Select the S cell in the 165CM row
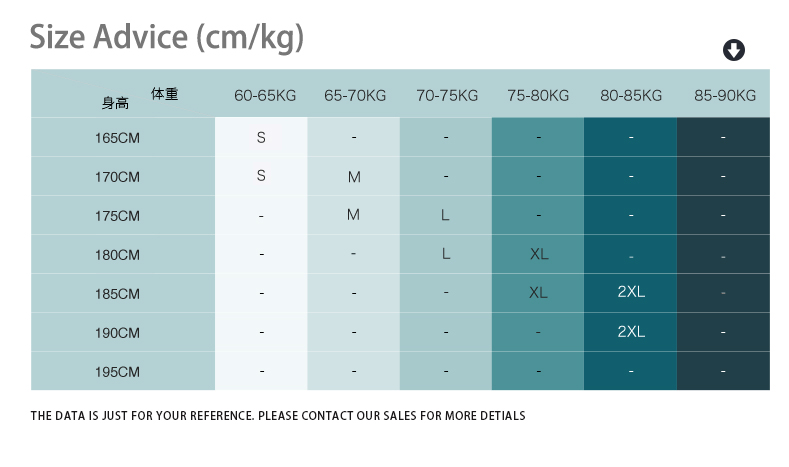 (x=261, y=137)
